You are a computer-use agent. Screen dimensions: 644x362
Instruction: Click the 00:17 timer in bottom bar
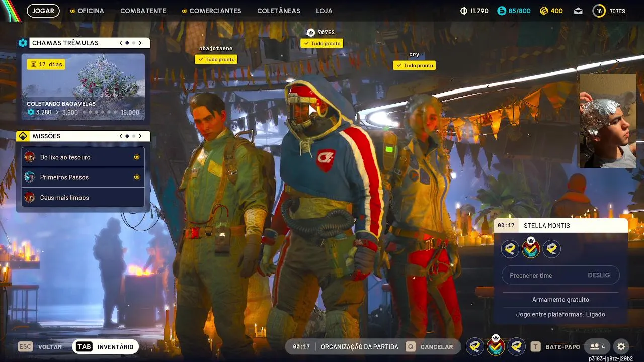[x=301, y=347]
